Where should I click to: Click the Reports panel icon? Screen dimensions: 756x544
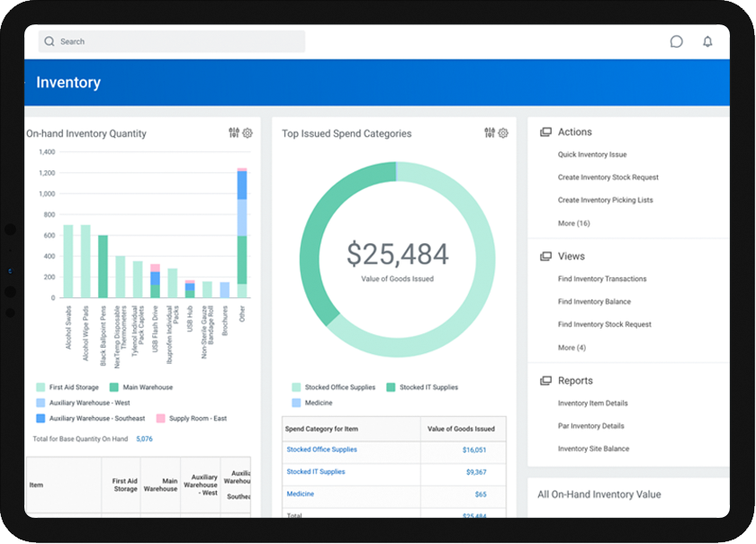tap(545, 381)
